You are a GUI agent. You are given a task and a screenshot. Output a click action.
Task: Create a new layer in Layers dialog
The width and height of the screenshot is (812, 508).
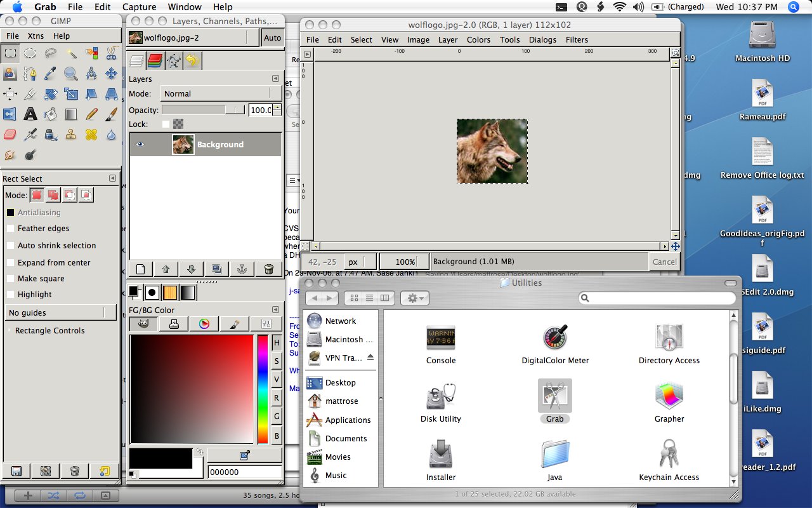141,269
